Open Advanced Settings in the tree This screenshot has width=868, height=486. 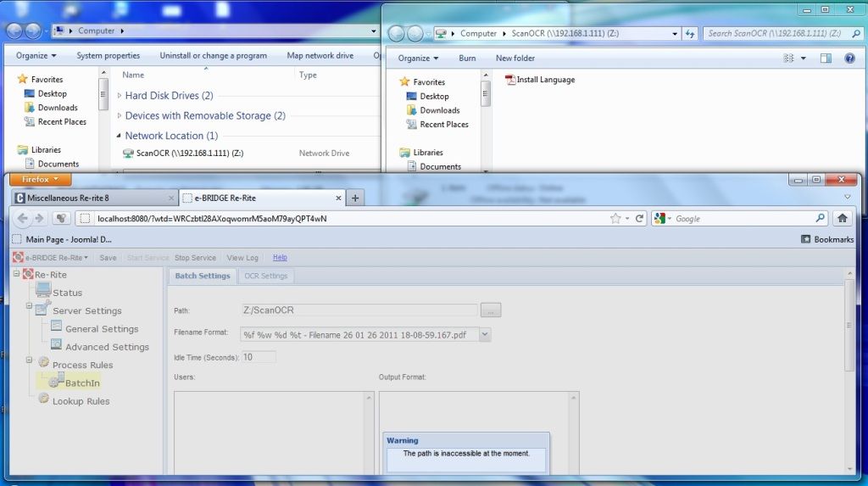[107, 347]
